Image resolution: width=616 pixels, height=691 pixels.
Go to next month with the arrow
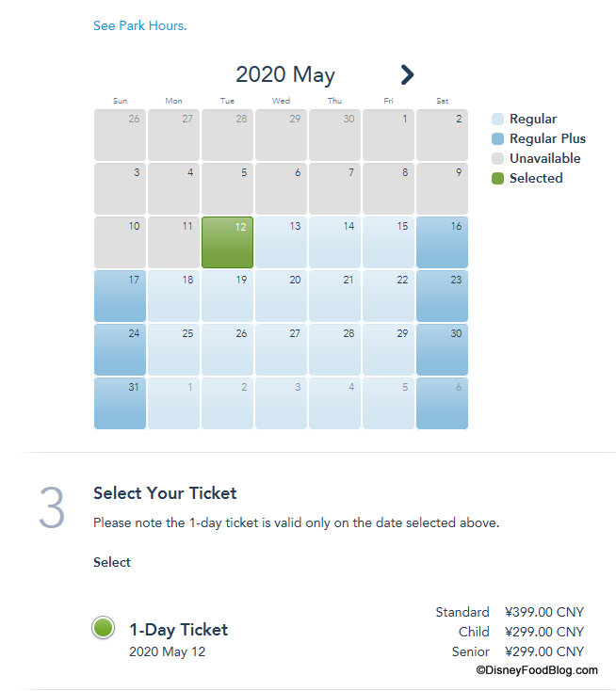407,74
